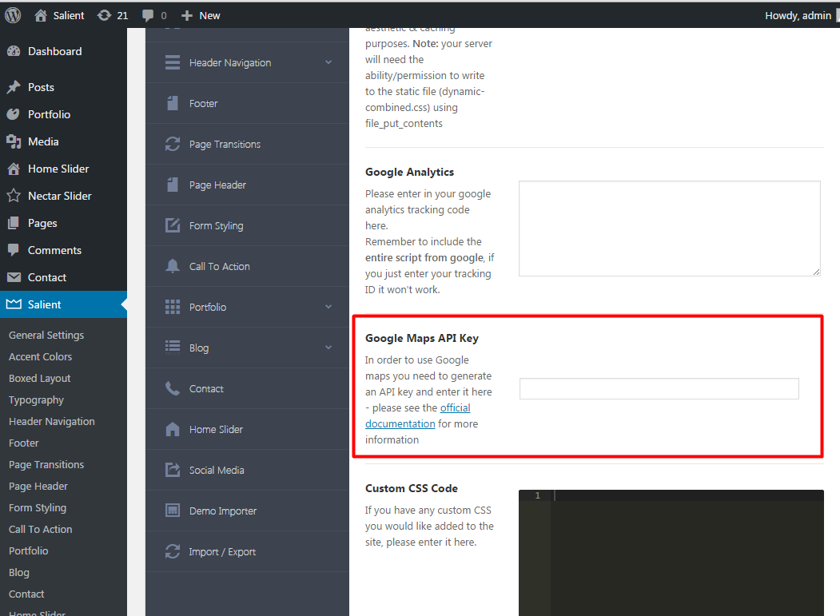
Task: Open Contact settings via the phone icon
Action: (171, 388)
